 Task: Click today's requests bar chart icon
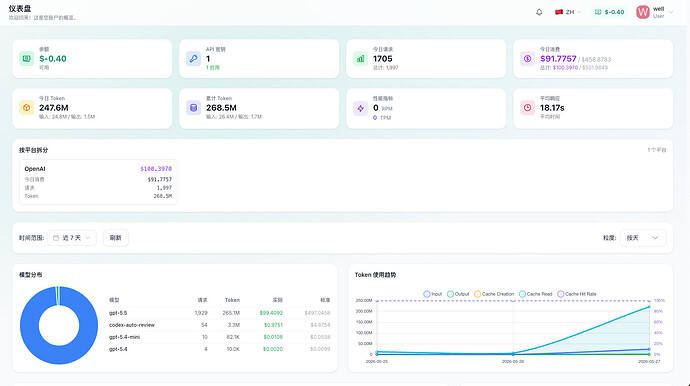click(360, 59)
